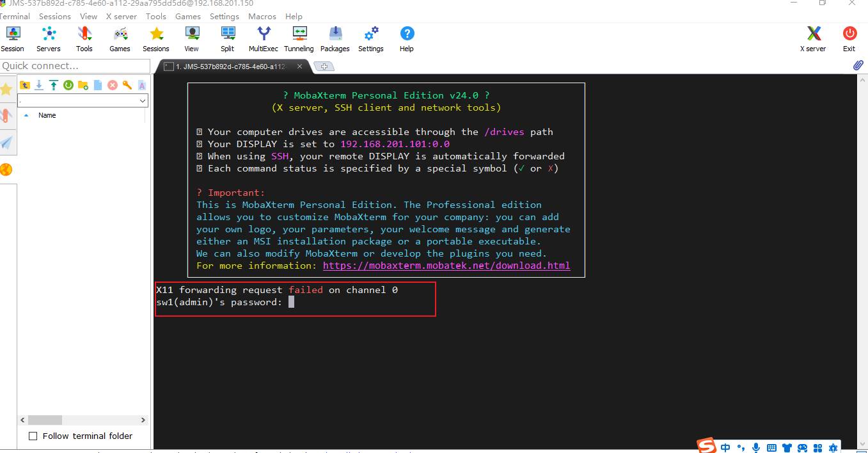The width and height of the screenshot is (868, 453).
Task: Click the scrollbar left arrow in file browser
Action: coord(23,420)
